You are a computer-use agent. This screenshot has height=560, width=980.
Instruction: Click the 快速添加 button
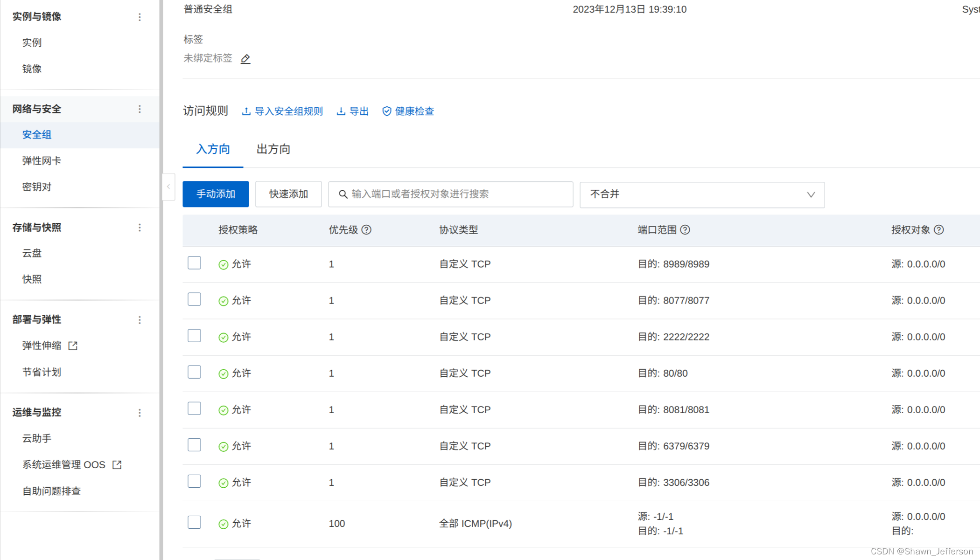pos(288,194)
